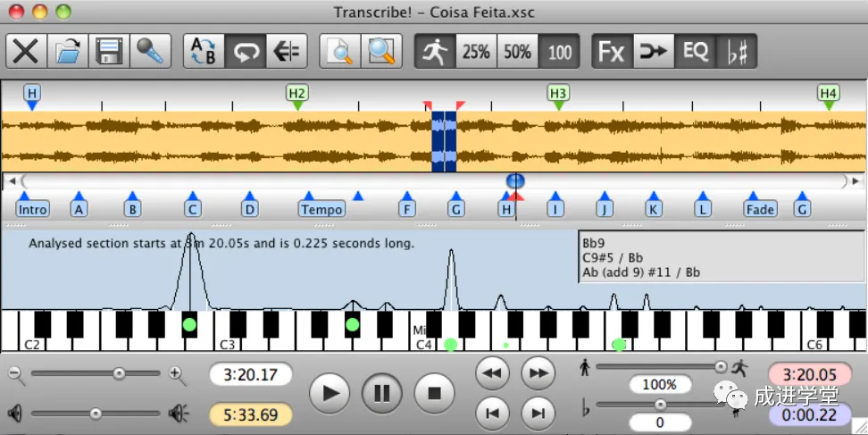
Task: Click the low volume speaker icon
Action: (x=15, y=414)
